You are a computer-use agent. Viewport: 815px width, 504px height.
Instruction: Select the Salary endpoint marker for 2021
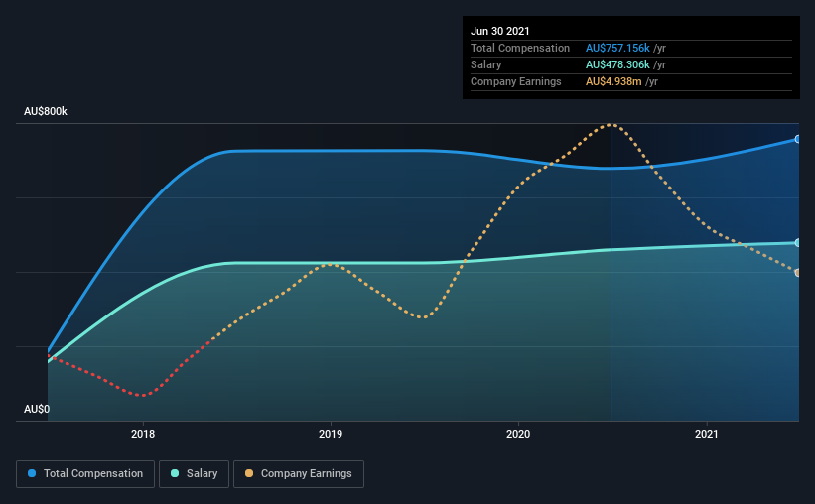pos(797,243)
